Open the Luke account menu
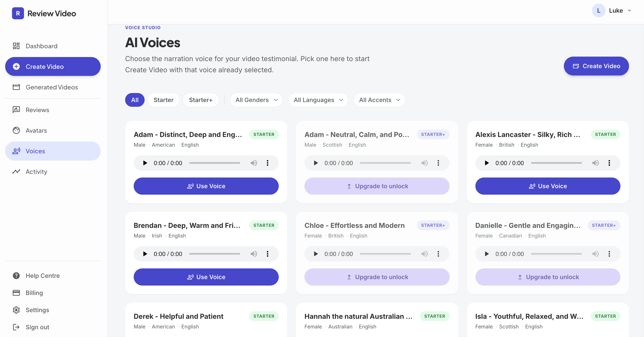The height and width of the screenshot is (337, 644). 612,11
